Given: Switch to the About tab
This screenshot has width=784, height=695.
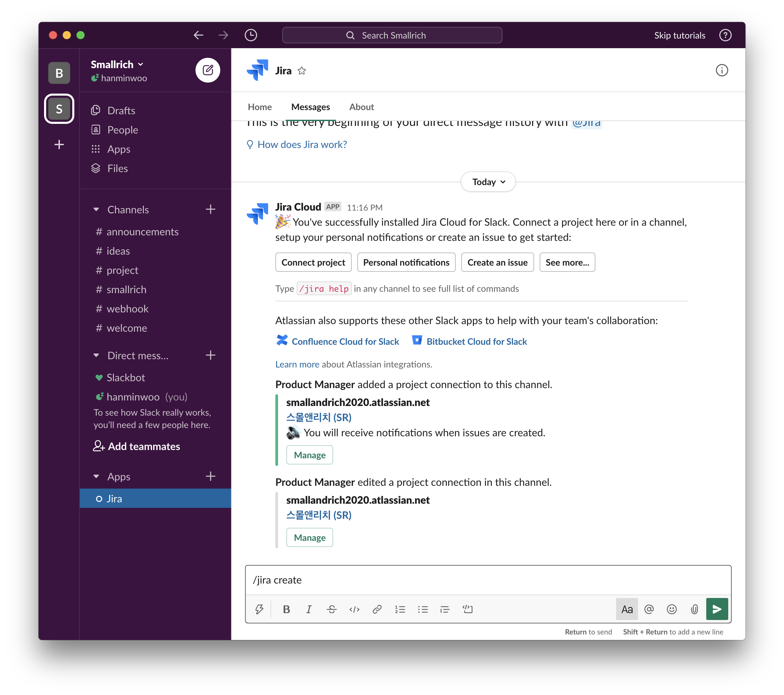Looking at the screenshot, I should point(361,107).
